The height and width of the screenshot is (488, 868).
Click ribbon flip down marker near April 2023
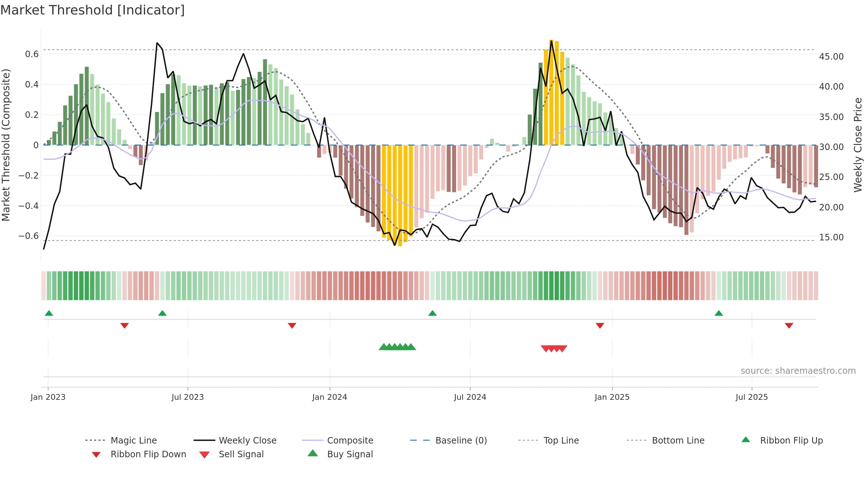pyautogui.click(x=124, y=326)
